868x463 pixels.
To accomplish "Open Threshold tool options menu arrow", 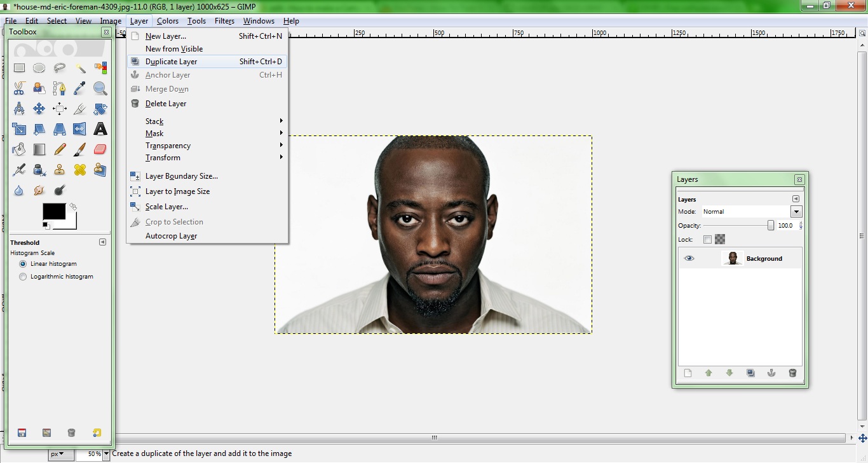I will click(x=103, y=242).
